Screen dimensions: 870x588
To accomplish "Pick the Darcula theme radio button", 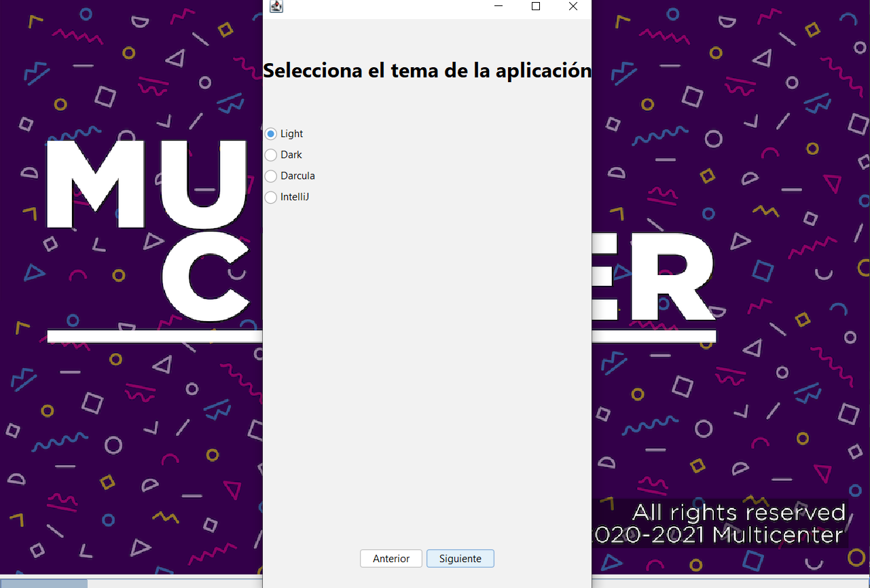I will [271, 176].
